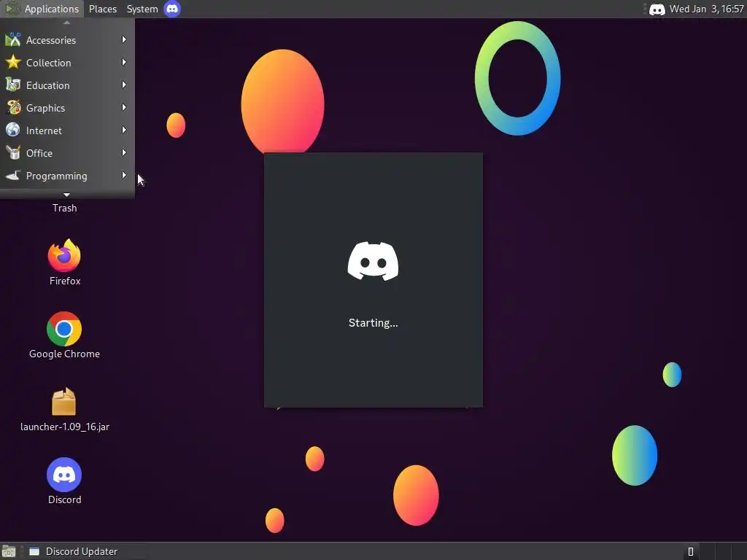The image size is (747, 560).
Task: Open the Internet submenu
Action: 66,130
